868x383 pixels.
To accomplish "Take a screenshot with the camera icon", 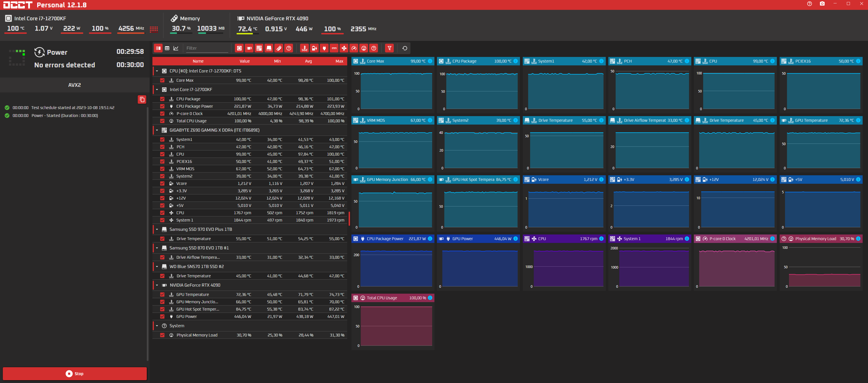I will [x=822, y=4].
